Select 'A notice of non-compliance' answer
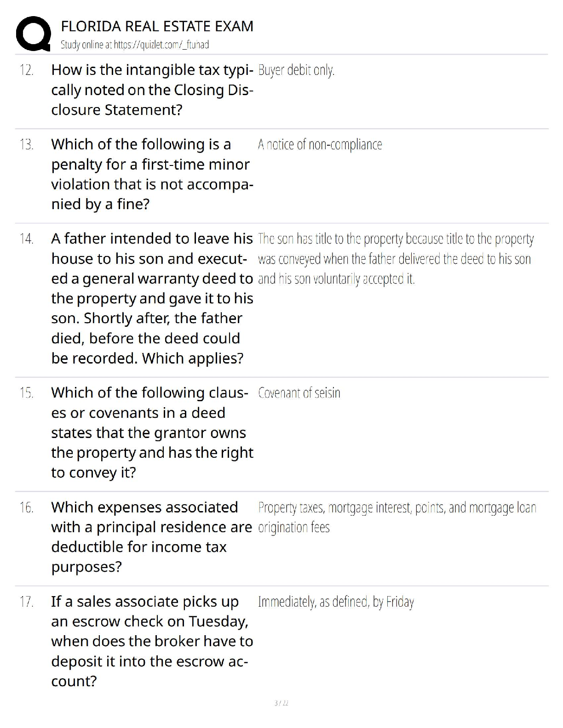563x728 pixels. pos(320,144)
